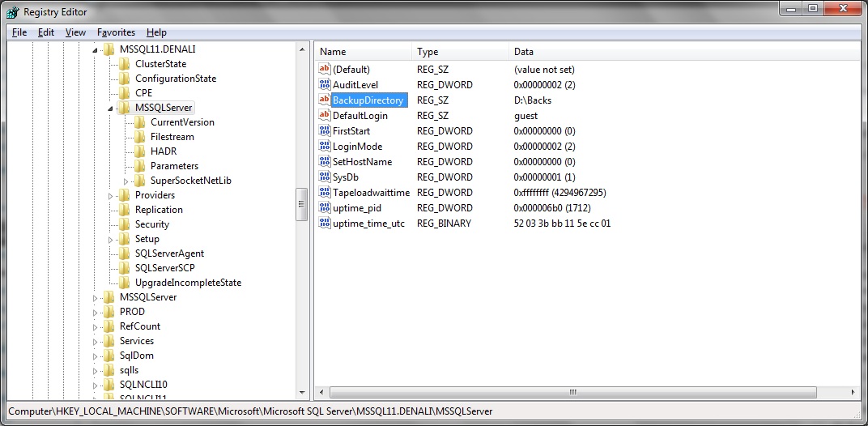The height and width of the screenshot is (426, 868).
Task: Click the HADR folder icon
Action: pos(139,151)
